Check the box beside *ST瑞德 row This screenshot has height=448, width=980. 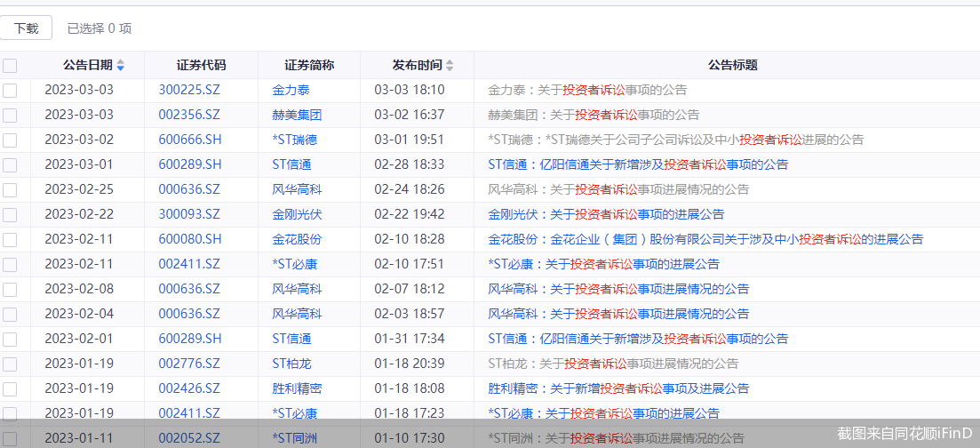(x=10, y=140)
